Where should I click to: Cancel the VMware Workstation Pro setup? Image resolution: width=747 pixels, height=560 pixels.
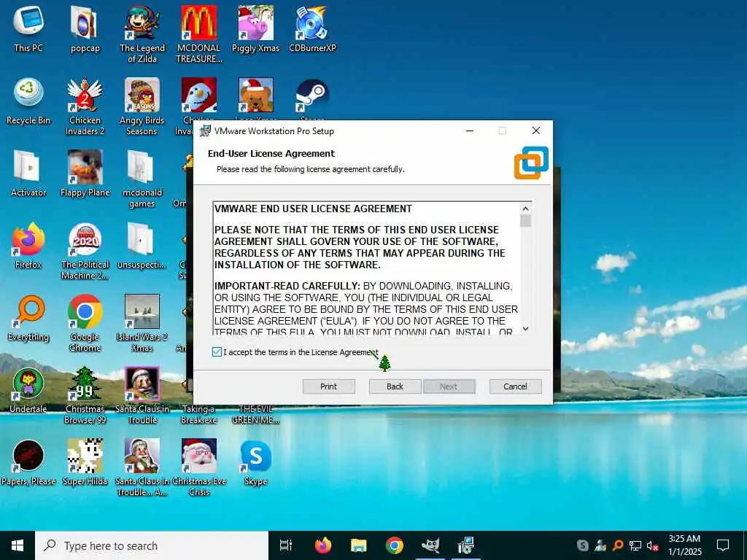pyautogui.click(x=516, y=386)
